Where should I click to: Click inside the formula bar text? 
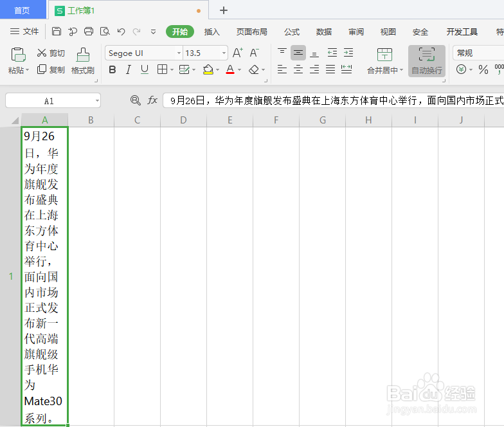point(333,100)
